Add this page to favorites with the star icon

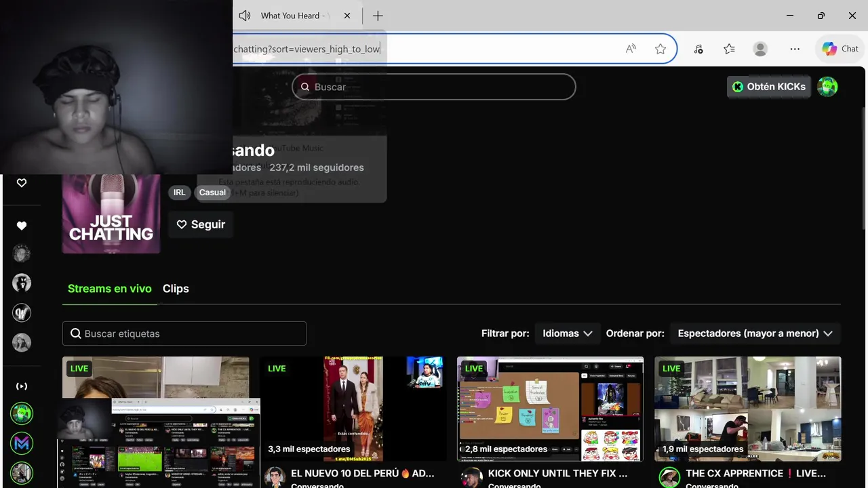pos(660,49)
